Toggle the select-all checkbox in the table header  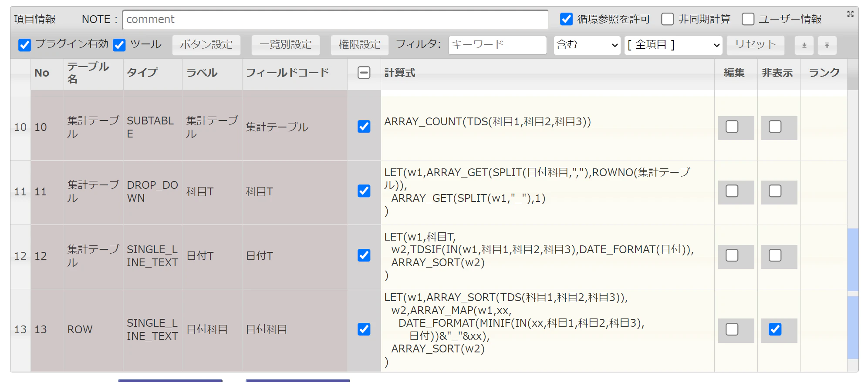pos(364,73)
